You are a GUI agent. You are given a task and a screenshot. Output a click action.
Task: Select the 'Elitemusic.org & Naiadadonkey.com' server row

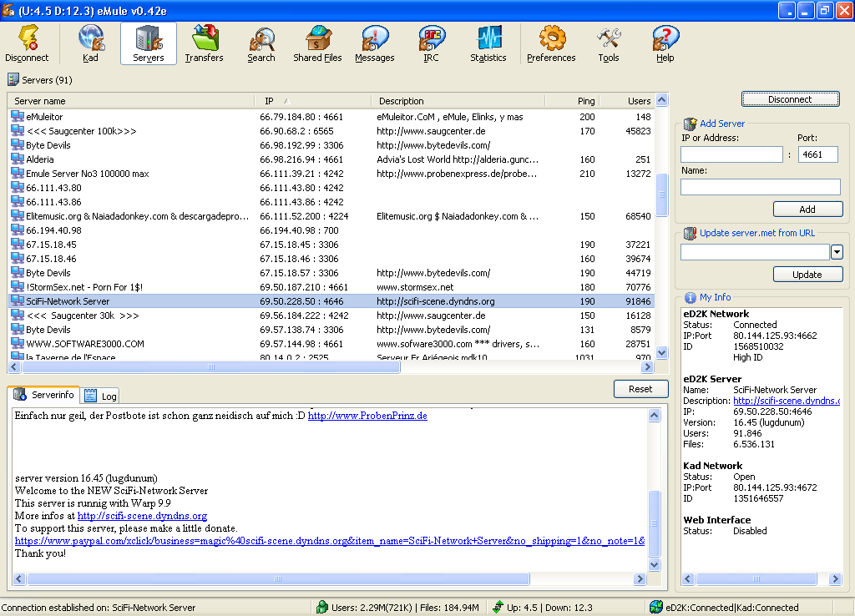click(331, 216)
